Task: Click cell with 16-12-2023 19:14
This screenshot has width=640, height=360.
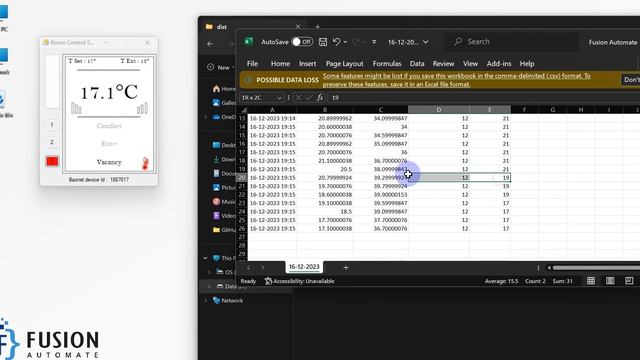Action: pos(272,118)
